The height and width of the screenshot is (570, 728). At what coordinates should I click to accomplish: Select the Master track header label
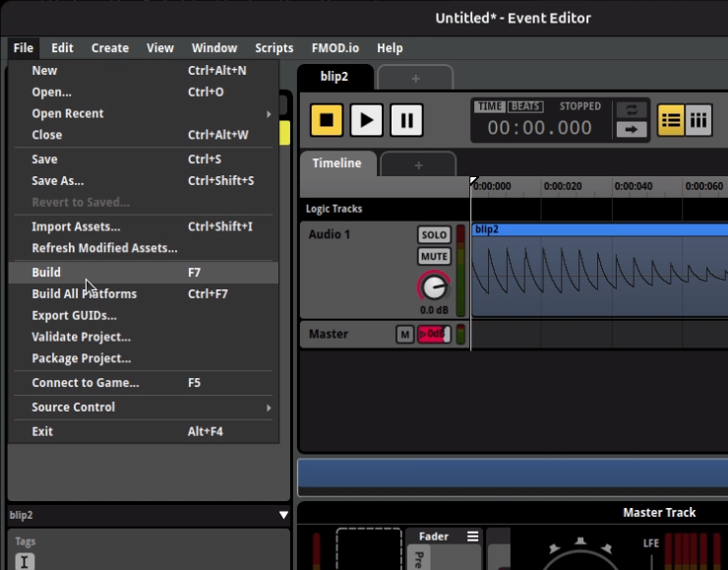[329, 334]
